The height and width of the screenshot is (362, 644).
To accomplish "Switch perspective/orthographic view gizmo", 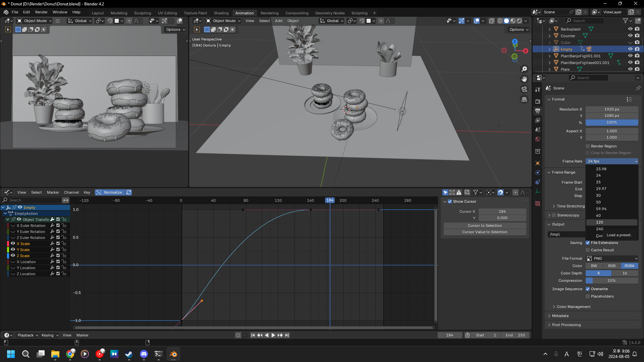I will (x=524, y=100).
